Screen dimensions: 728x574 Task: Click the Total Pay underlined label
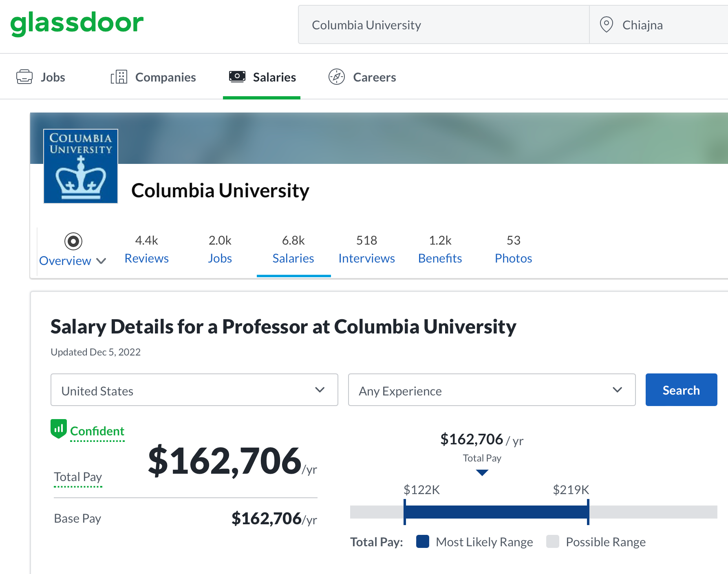click(78, 477)
